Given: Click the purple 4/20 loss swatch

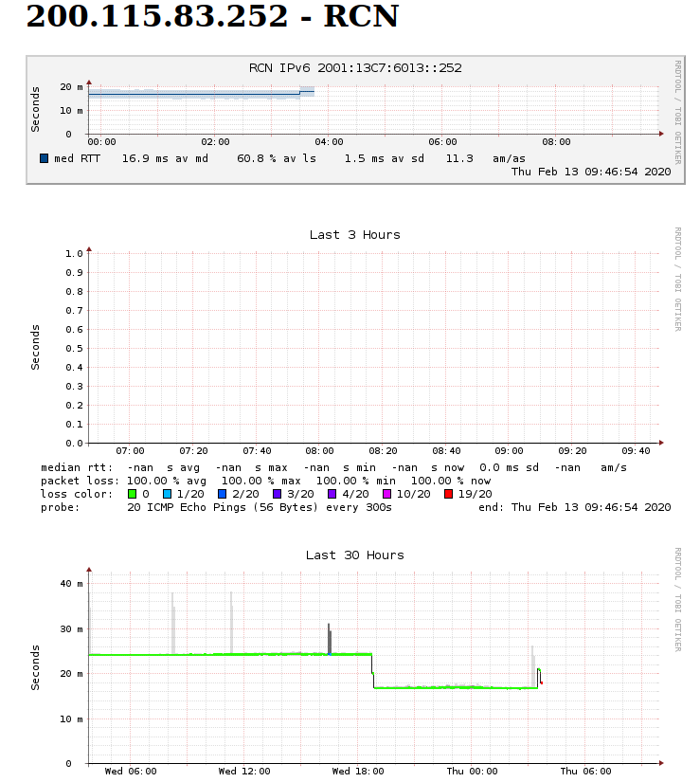Looking at the screenshot, I should 332,494.
